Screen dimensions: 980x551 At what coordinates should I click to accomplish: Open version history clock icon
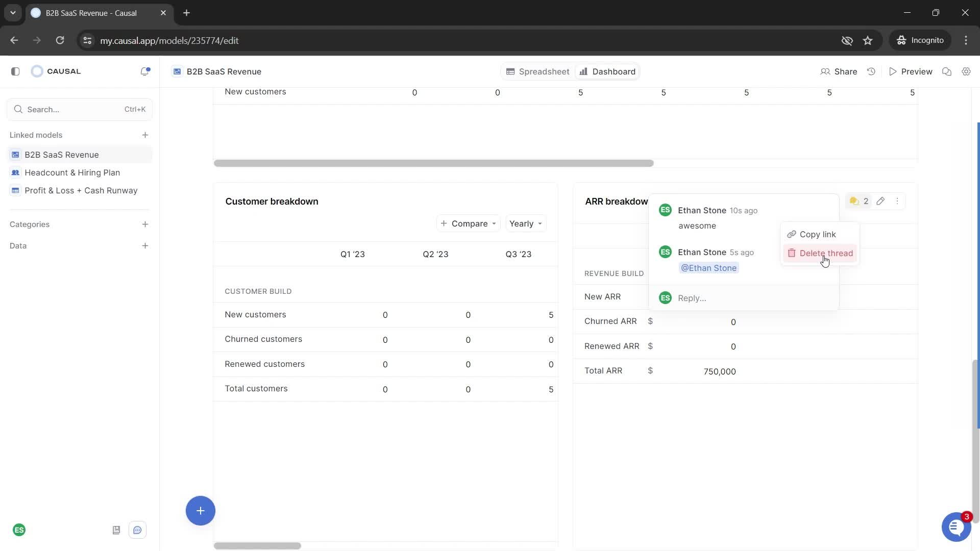click(871, 71)
